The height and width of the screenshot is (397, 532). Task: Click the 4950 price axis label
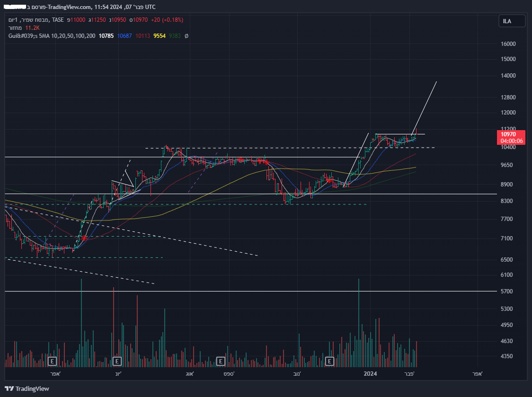point(507,325)
